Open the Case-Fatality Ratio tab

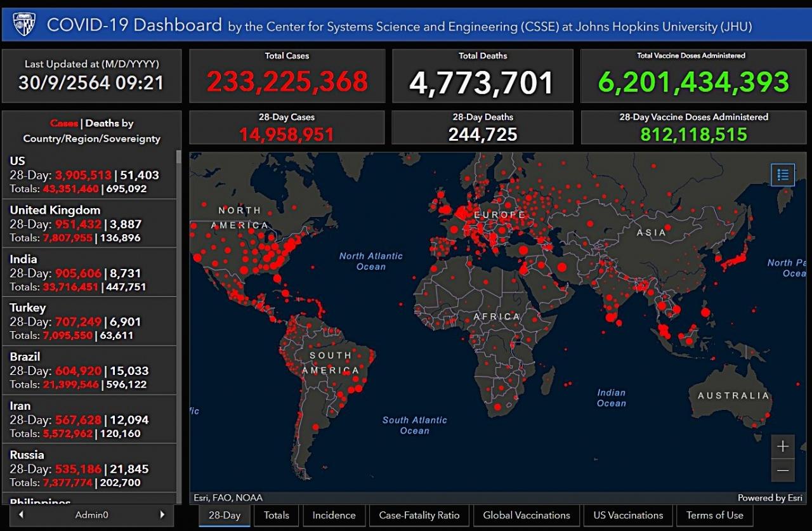click(419, 515)
